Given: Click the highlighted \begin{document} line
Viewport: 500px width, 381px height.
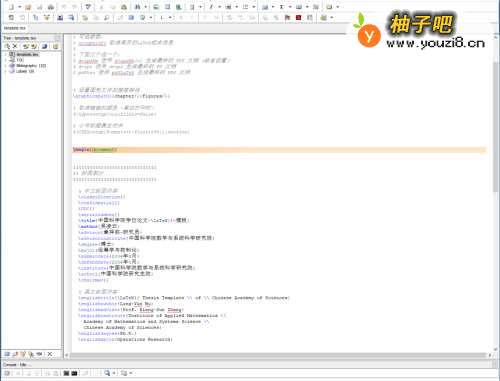Looking at the screenshot, I should tap(279, 150).
